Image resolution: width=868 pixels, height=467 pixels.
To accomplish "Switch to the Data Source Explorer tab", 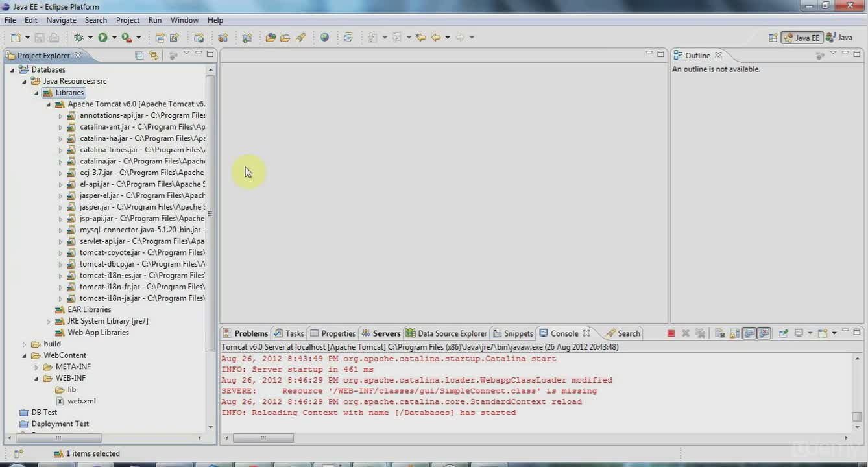I will tap(446, 333).
